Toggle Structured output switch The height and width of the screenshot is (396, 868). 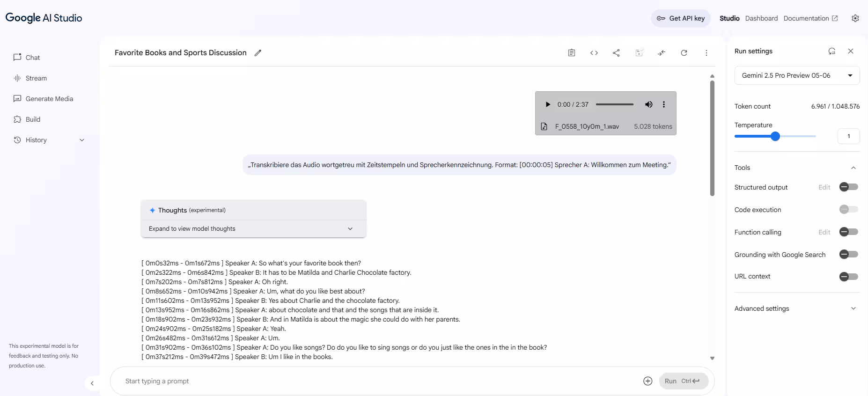(x=849, y=187)
